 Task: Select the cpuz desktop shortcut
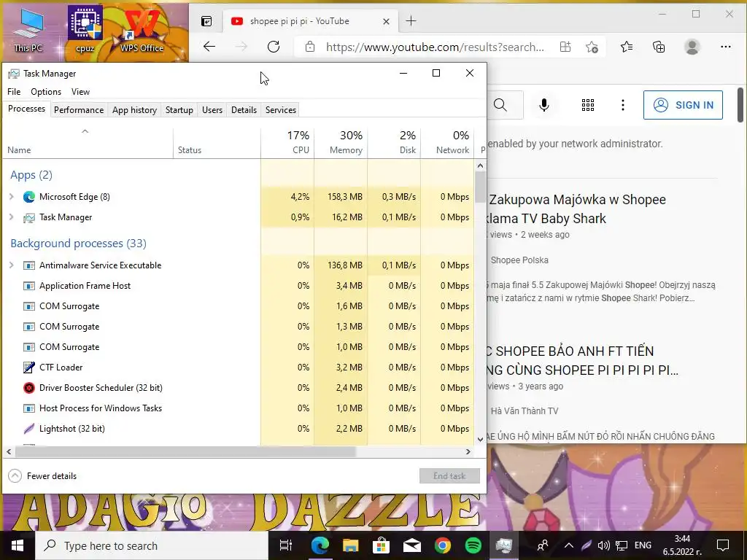pos(85,30)
